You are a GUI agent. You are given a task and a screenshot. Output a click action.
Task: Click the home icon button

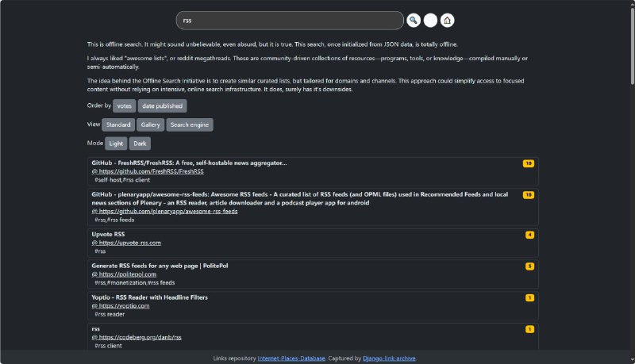click(447, 21)
